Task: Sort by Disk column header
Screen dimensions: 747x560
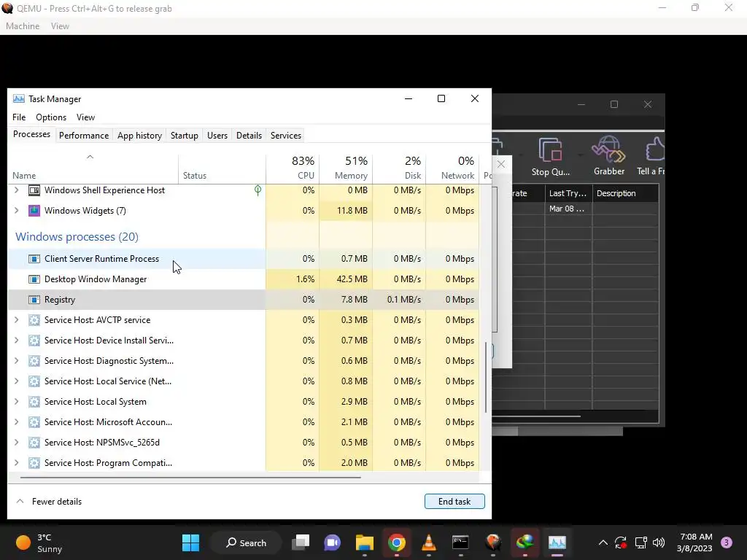Action: pyautogui.click(x=399, y=168)
